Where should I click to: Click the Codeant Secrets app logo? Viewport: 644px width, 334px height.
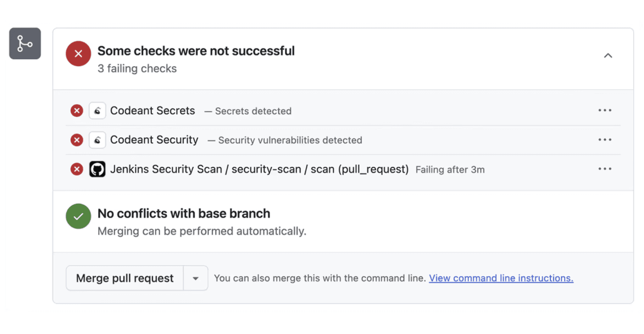point(97,110)
